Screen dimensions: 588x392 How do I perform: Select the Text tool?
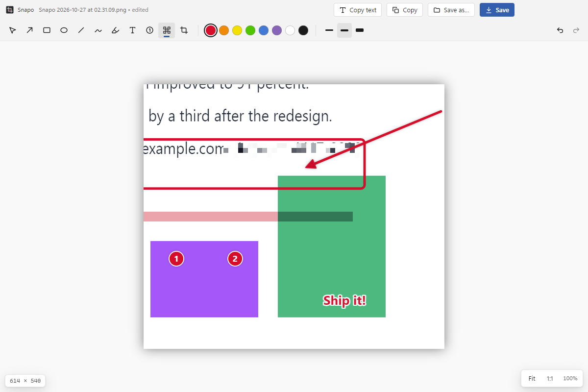(x=133, y=30)
